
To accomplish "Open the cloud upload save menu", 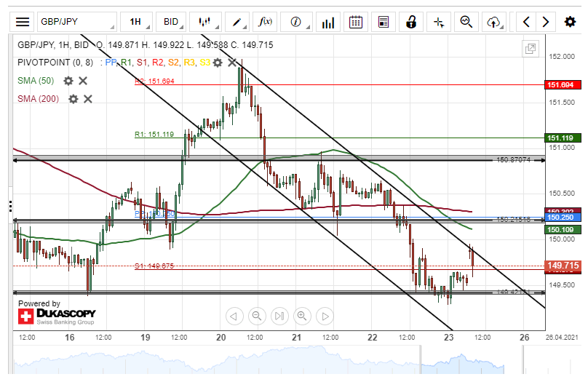I will pos(494,22).
